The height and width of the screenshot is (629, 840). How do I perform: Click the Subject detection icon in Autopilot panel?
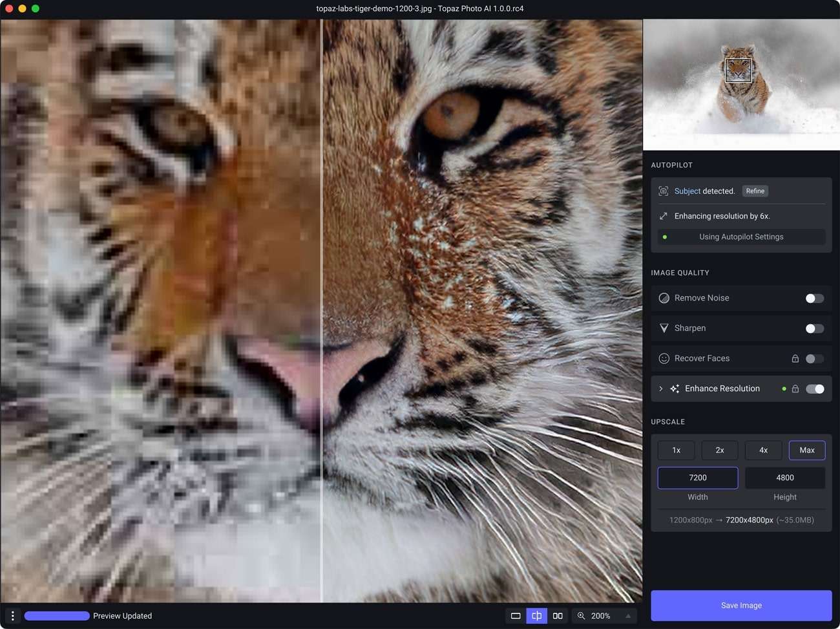664,191
